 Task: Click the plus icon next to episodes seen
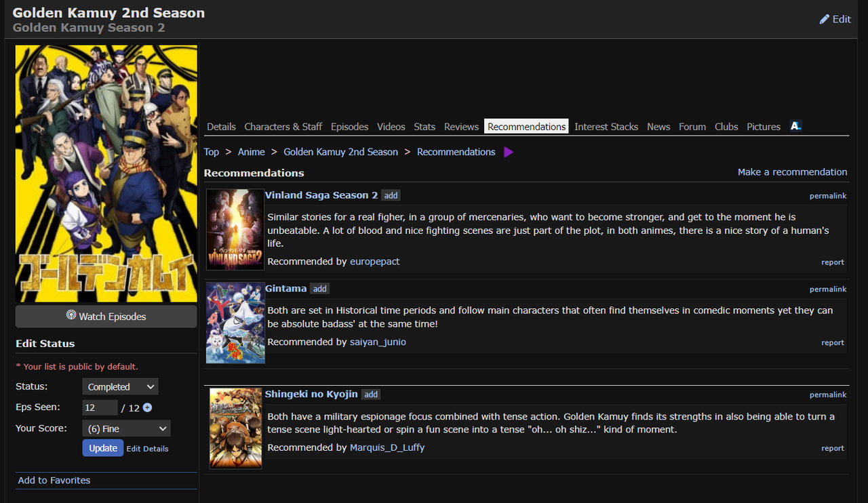[x=147, y=407]
